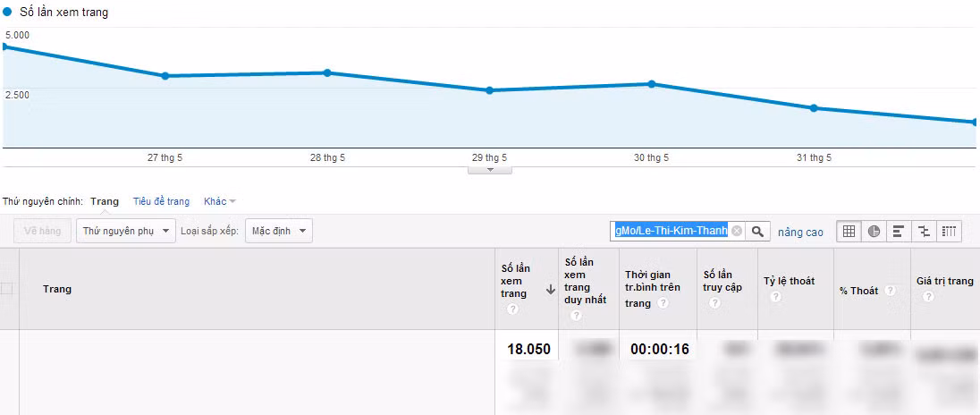Screen dimensions: 980x415
Task: Open help icon under Số lần xem trang
Action: (512, 309)
